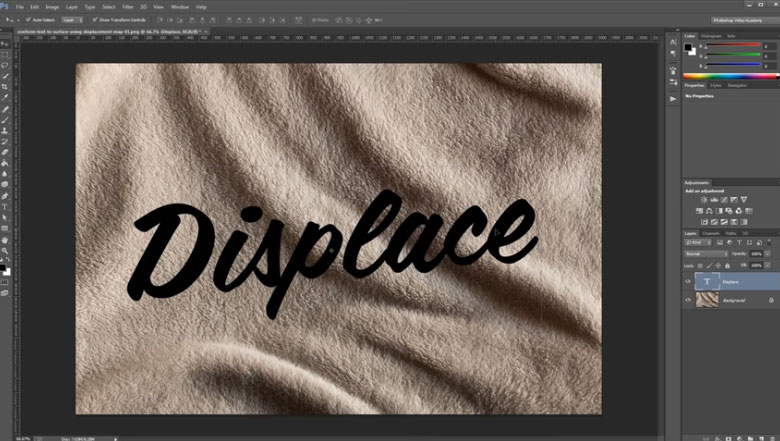Toggle Quick Mask mode in toolbar

(x=5, y=282)
